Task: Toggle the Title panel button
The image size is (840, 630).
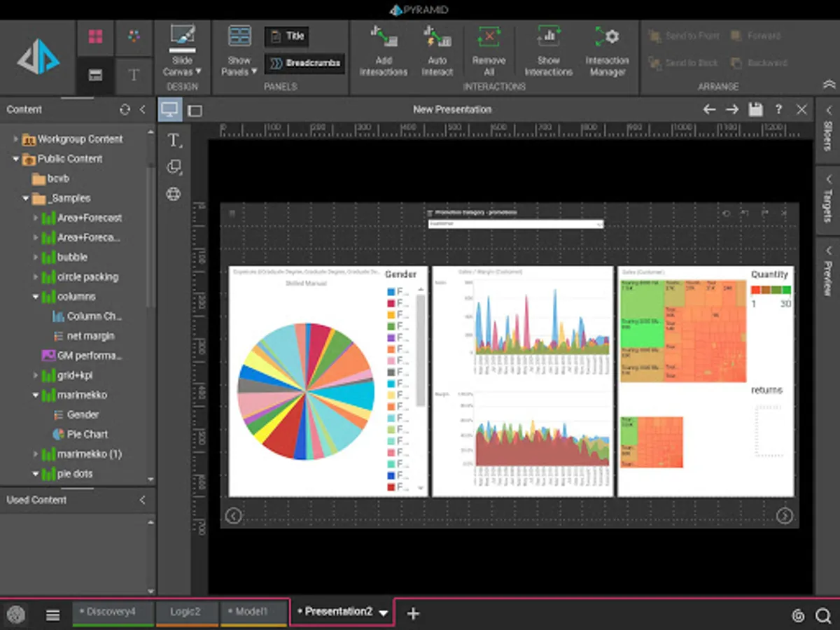Action: tap(287, 36)
